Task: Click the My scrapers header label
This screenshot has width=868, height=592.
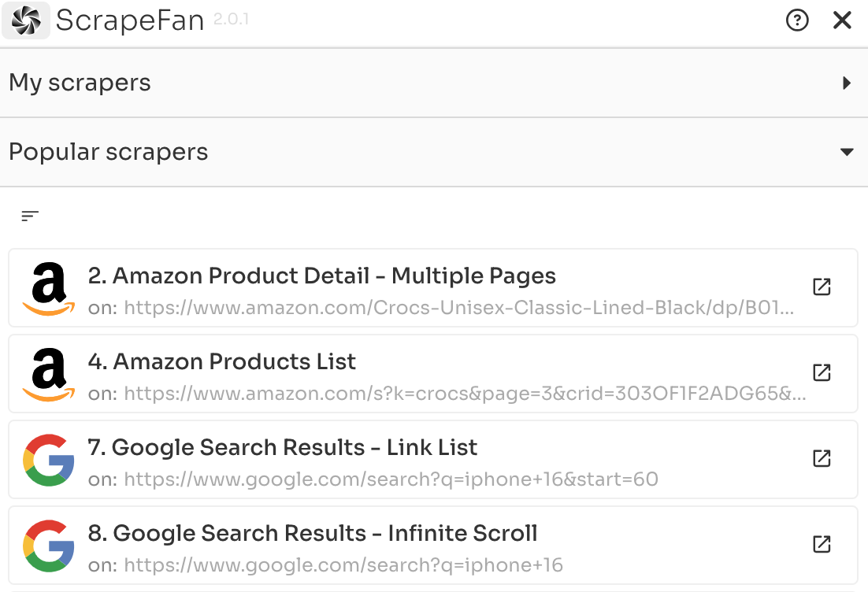Action: point(80,83)
